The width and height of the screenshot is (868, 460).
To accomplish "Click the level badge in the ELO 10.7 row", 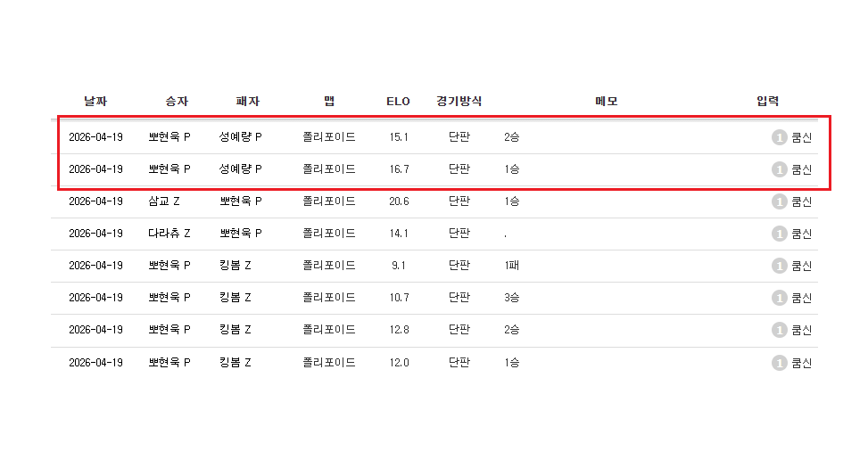I will (x=780, y=298).
